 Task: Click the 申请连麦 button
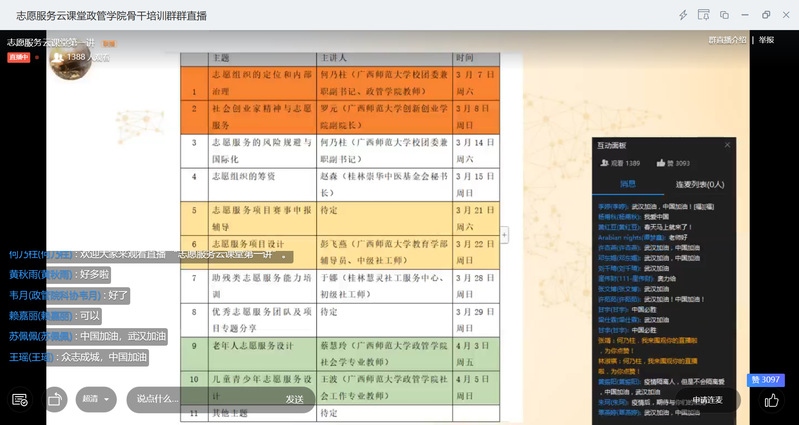pyautogui.click(x=707, y=400)
